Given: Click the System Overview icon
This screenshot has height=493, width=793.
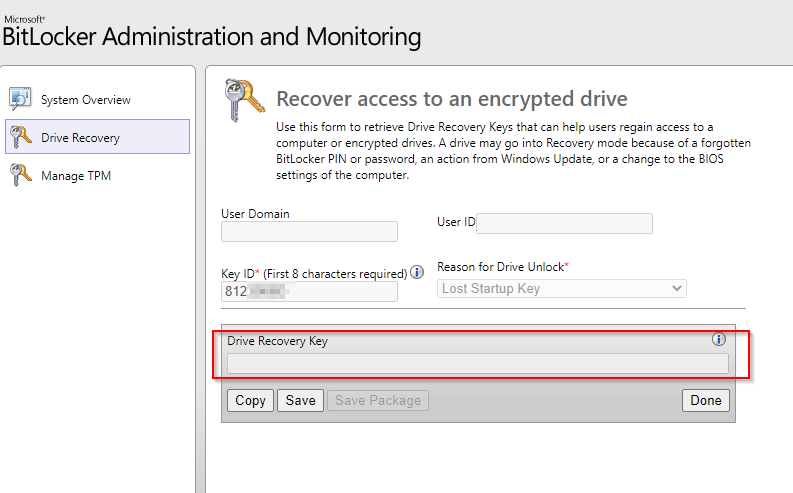Looking at the screenshot, I should pos(20,99).
